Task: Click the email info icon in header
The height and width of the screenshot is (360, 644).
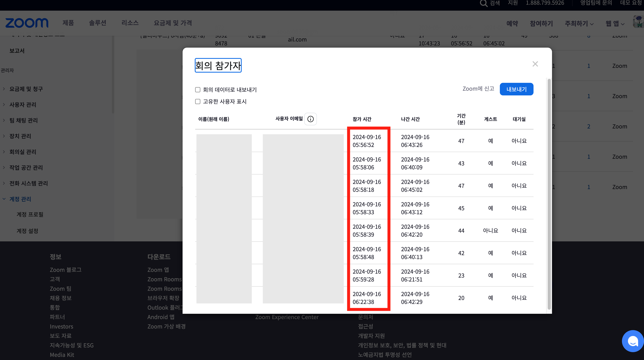Action: 311,119
